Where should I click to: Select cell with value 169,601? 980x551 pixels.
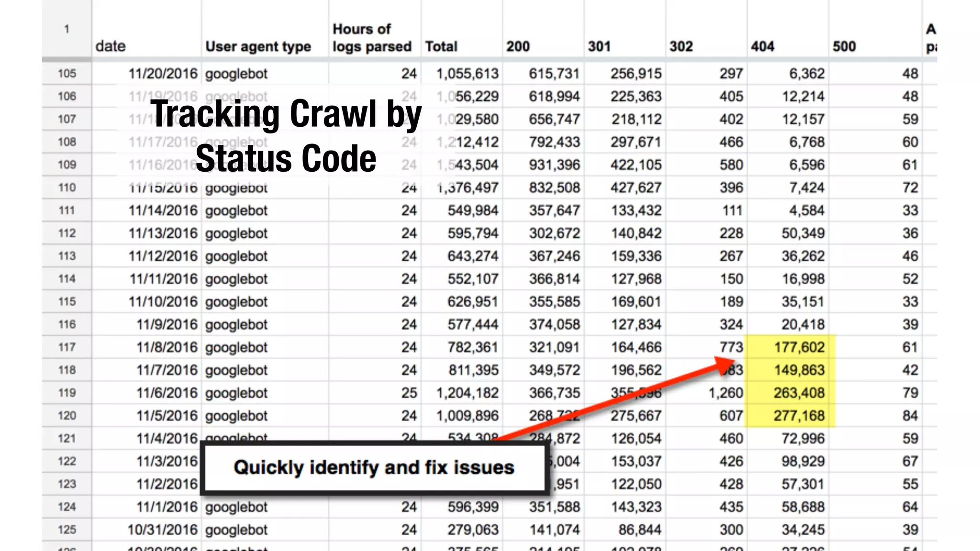(624, 302)
